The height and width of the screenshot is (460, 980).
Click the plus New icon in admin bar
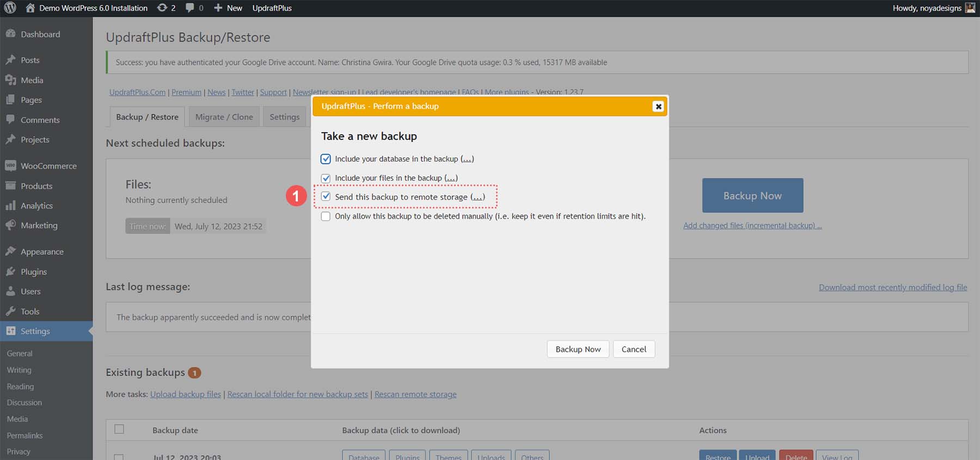[x=218, y=8]
